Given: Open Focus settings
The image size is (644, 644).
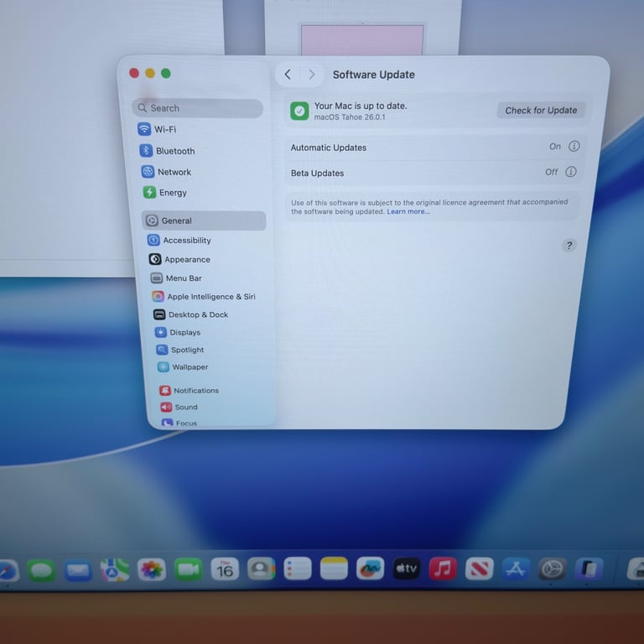Looking at the screenshot, I should click(x=179, y=423).
